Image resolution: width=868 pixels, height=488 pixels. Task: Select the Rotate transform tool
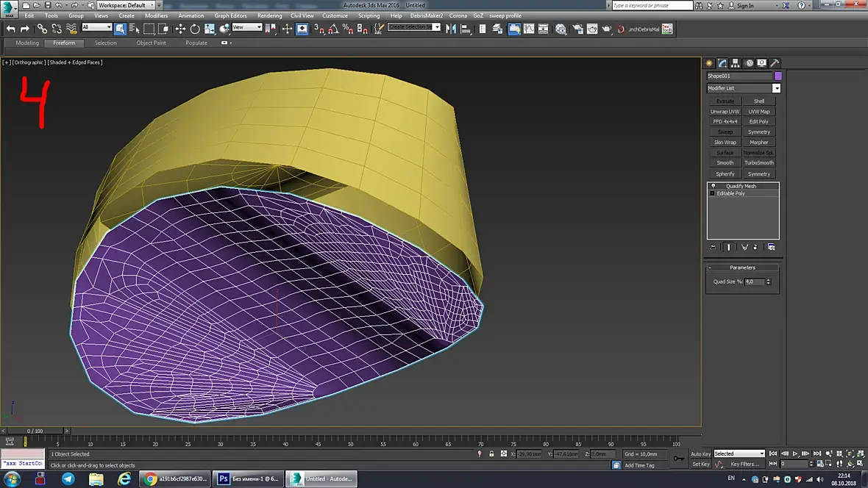(x=195, y=29)
